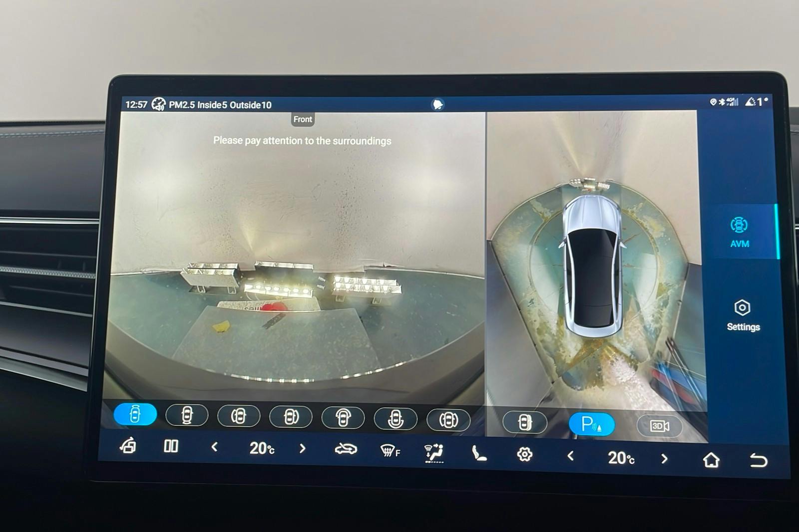Image resolution: width=799 pixels, height=532 pixels.
Task: Select the right side camera view
Action: click(291, 417)
